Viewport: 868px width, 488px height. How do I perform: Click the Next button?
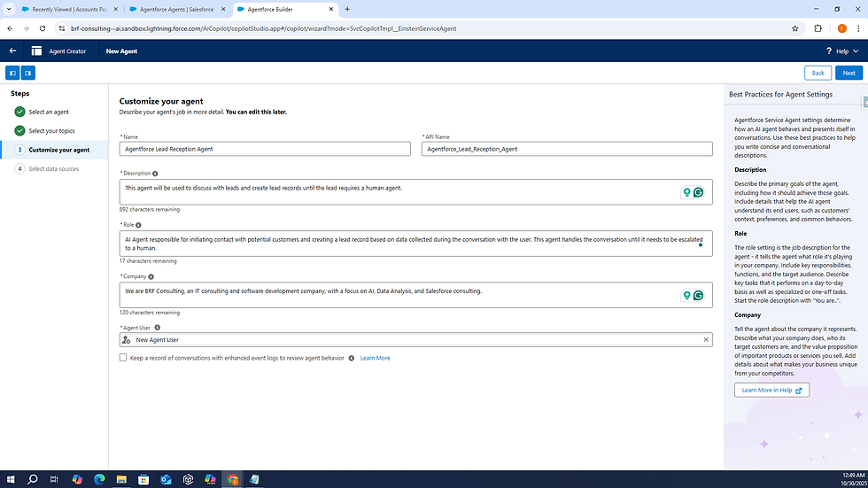click(x=849, y=73)
